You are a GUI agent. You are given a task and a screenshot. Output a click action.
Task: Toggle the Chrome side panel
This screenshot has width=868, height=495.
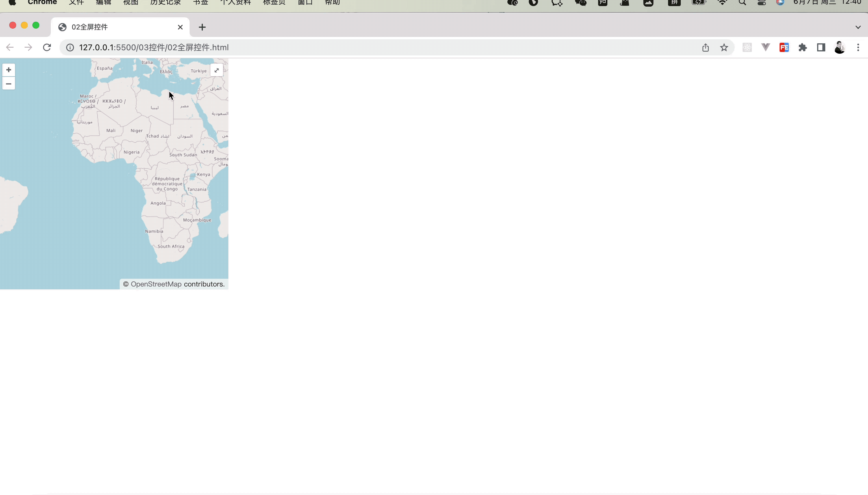pyautogui.click(x=821, y=47)
